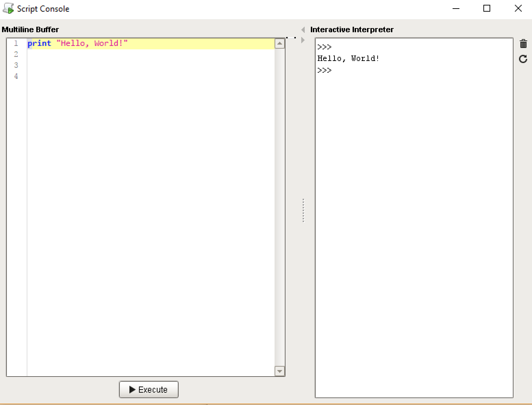Click the last >>> prompt in the interpreter

click(x=325, y=70)
